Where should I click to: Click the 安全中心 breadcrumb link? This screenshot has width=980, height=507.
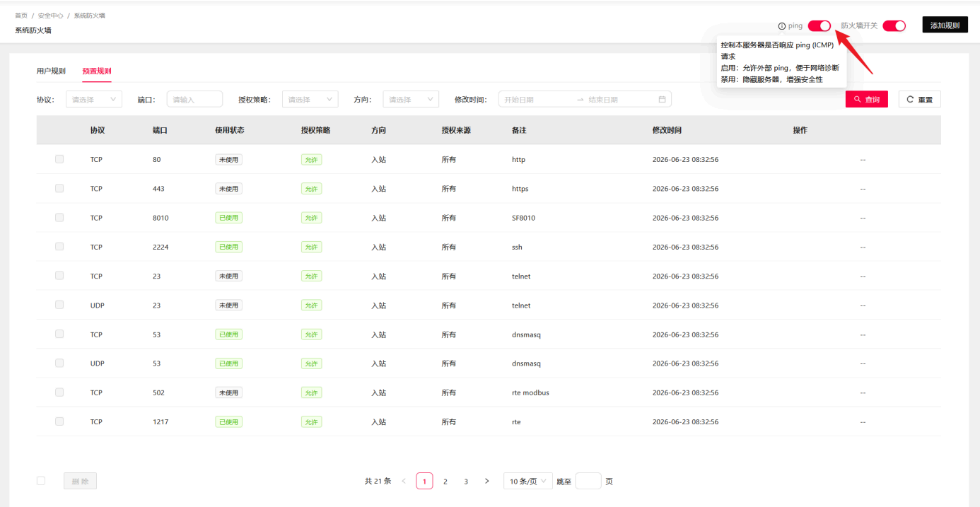click(49, 16)
